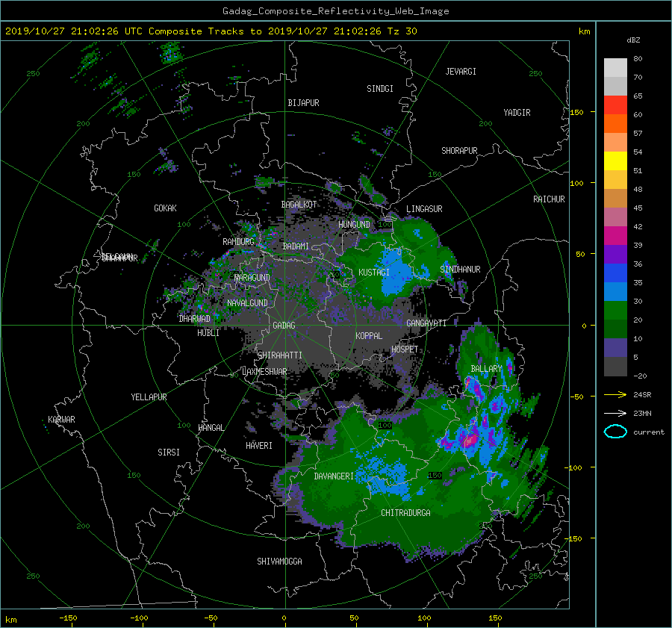Select the KOPPAL city label
Screen dimensions: 672x628
369,336
